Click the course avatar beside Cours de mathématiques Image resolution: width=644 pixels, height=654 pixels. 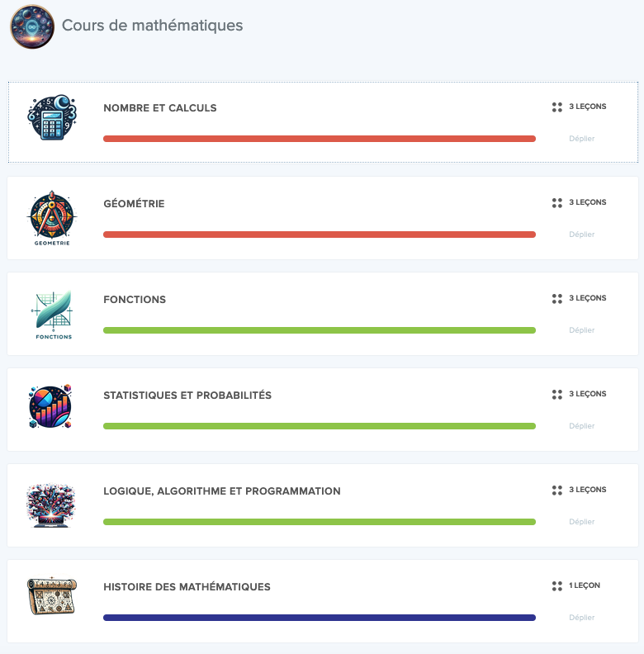[x=32, y=26]
